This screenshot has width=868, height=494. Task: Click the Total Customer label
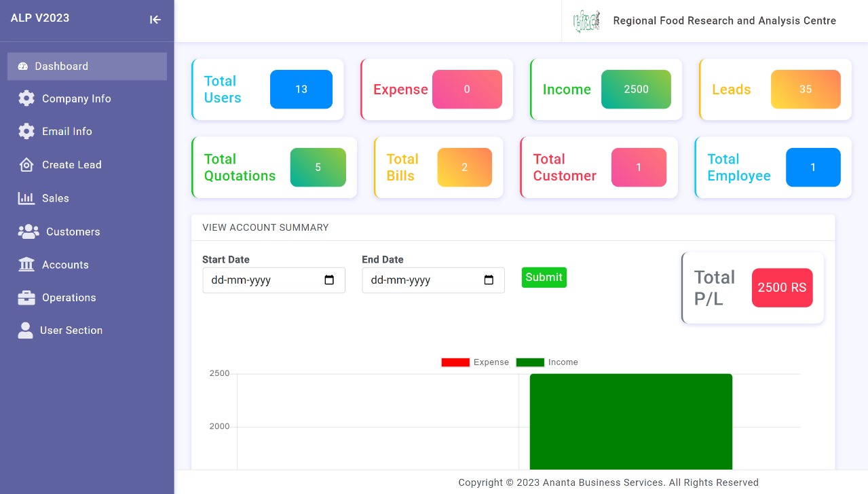(565, 168)
